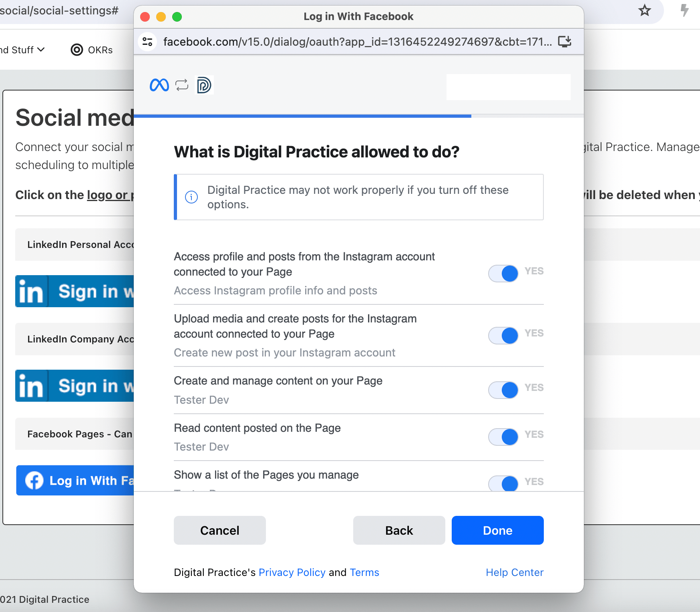Click the Facebook logo on login button
This screenshot has width=700, height=612.
click(x=34, y=480)
